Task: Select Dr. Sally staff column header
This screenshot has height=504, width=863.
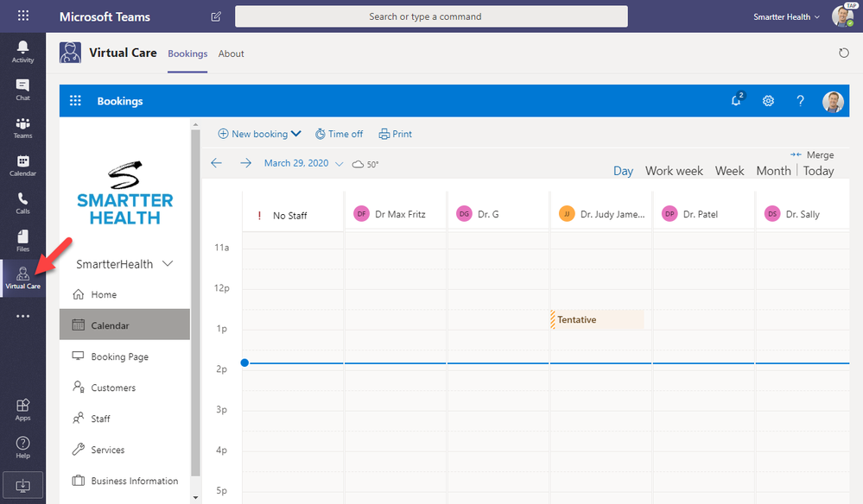Action: pyautogui.click(x=803, y=214)
